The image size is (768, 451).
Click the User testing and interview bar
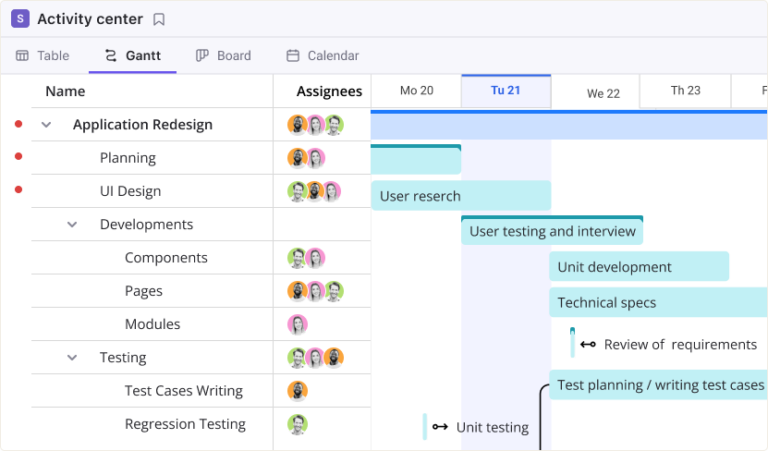point(552,230)
